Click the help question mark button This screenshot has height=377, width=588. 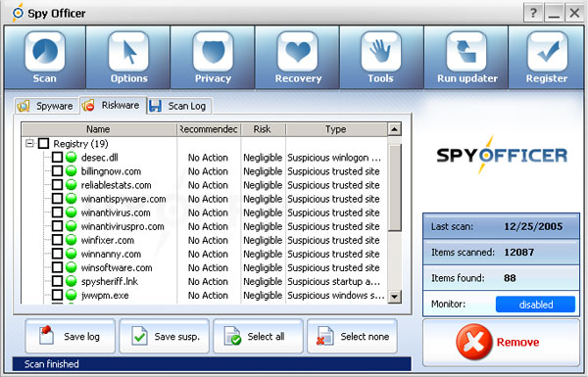tap(533, 14)
